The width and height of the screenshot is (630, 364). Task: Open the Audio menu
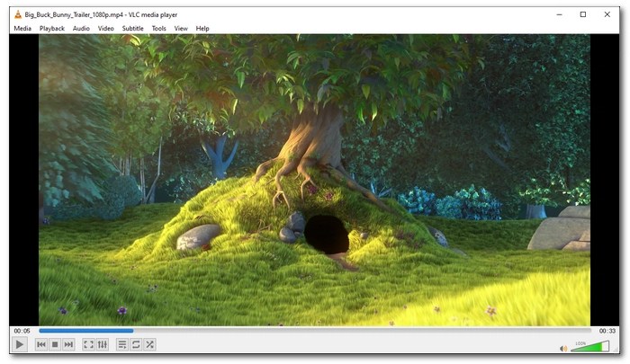(x=81, y=29)
